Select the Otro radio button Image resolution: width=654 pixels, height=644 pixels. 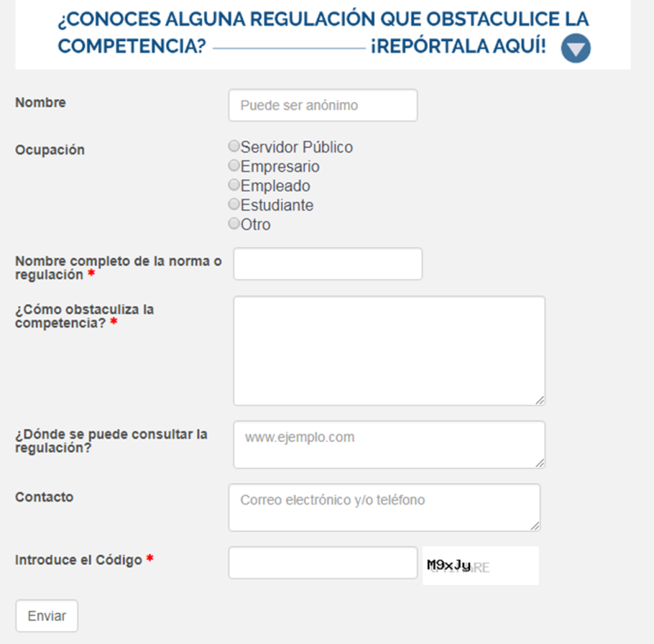[x=234, y=224]
